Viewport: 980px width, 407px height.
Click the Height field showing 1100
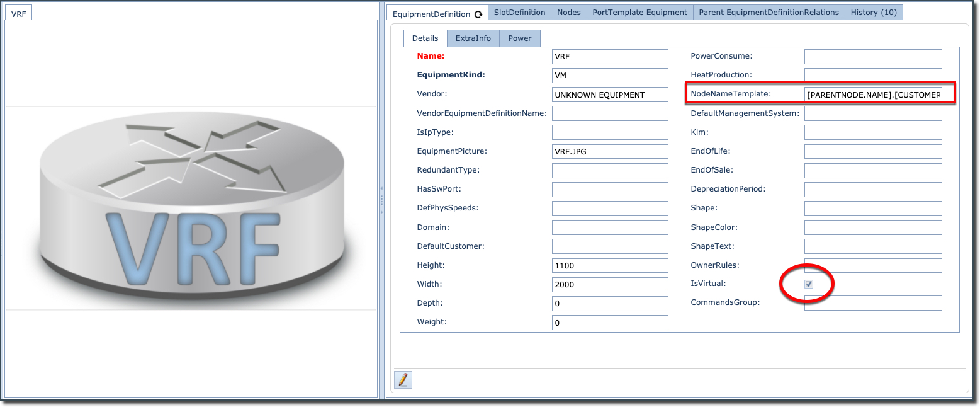pos(609,266)
